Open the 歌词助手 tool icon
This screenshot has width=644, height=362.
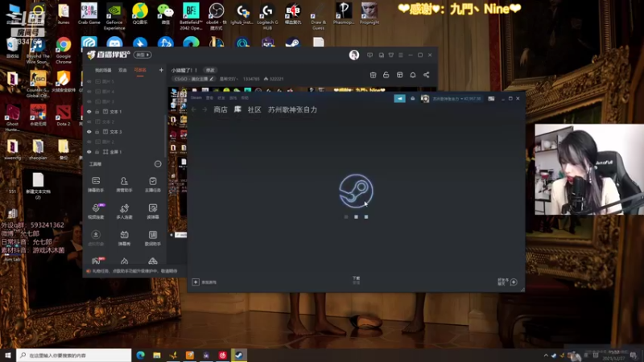tap(153, 238)
